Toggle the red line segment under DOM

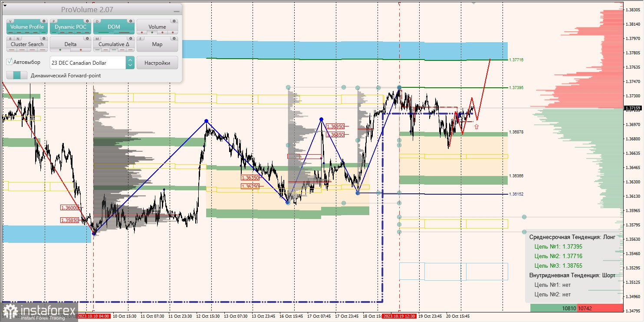tap(124, 32)
